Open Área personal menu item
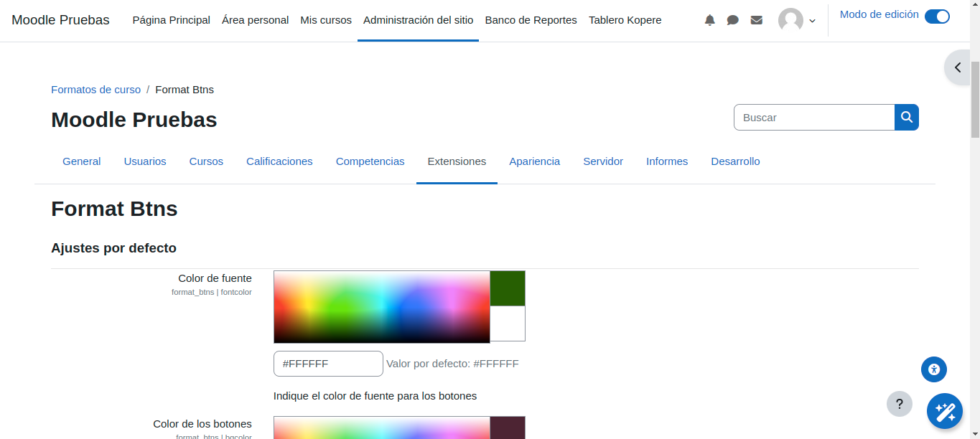 [x=256, y=20]
